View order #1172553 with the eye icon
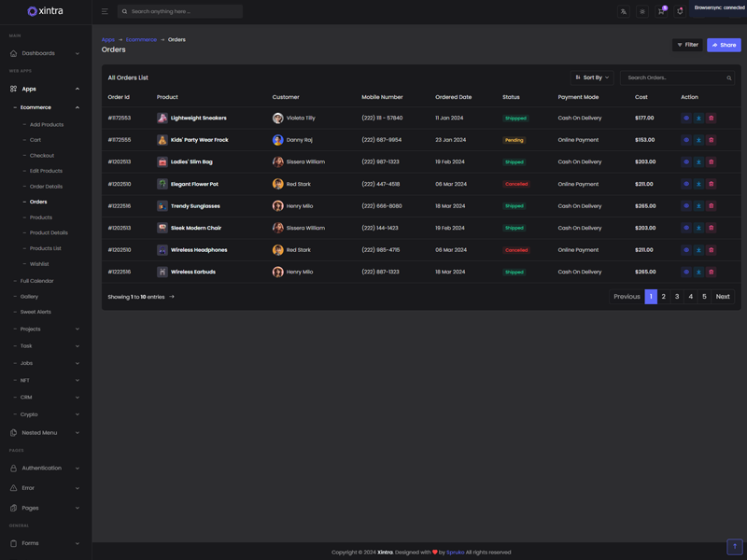This screenshot has width=747, height=560. (x=686, y=119)
